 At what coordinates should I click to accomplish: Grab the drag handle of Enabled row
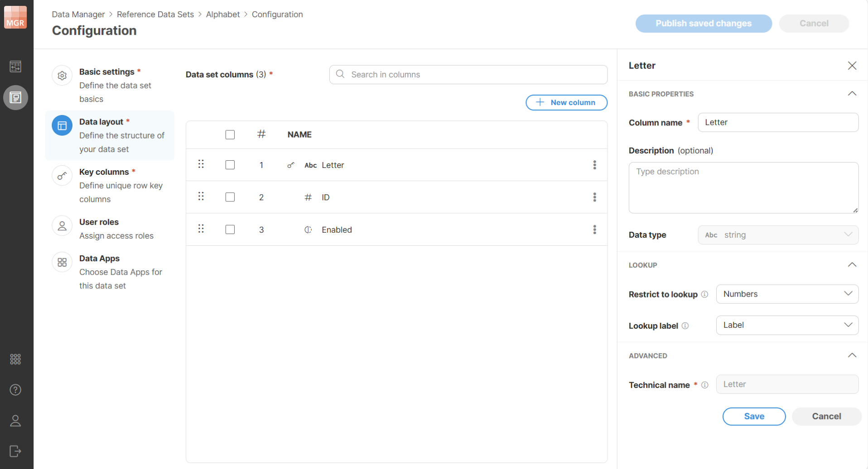tap(201, 229)
